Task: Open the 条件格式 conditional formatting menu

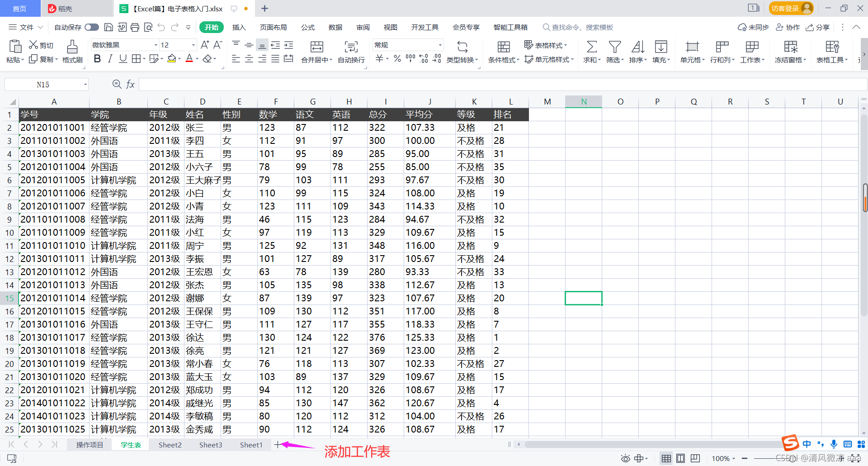Action: (x=504, y=60)
